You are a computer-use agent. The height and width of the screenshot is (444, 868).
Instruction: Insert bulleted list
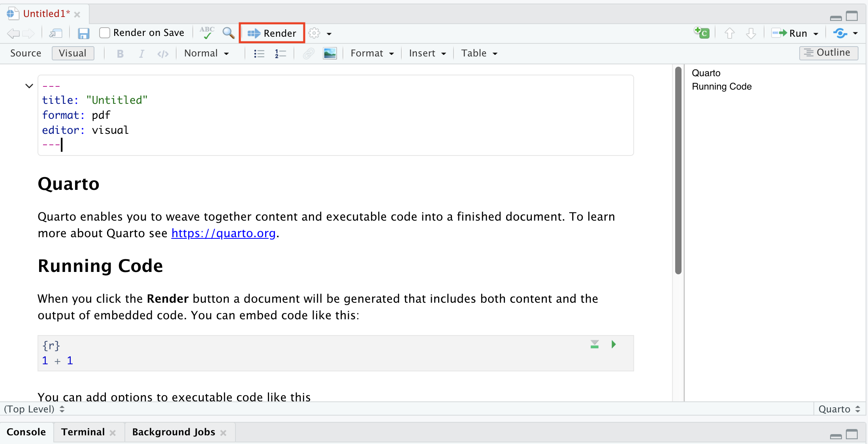point(259,54)
